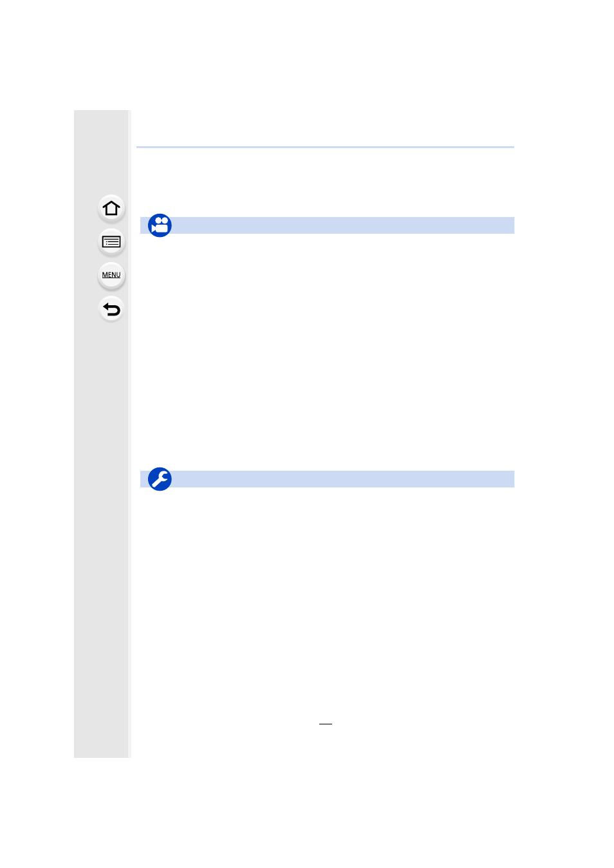Show the contents page using lined-box icon

coord(111,242)
